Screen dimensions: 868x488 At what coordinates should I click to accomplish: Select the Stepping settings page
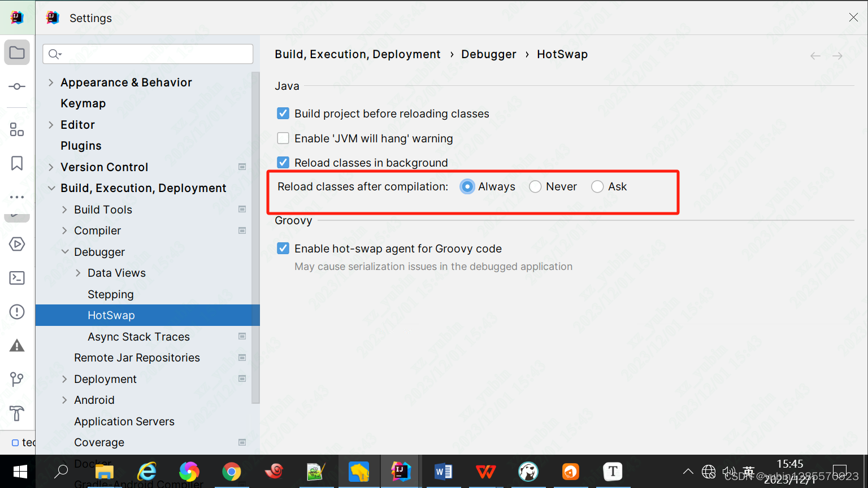pyautogui.click(x=110, y=294)
